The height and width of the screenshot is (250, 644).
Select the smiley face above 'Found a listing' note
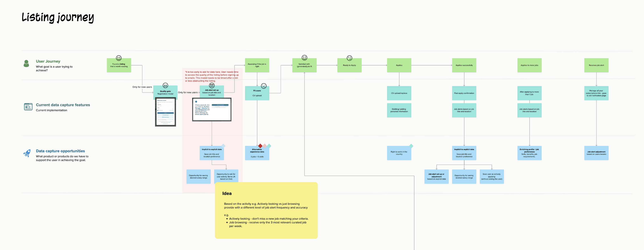click(x=119, y=58)
